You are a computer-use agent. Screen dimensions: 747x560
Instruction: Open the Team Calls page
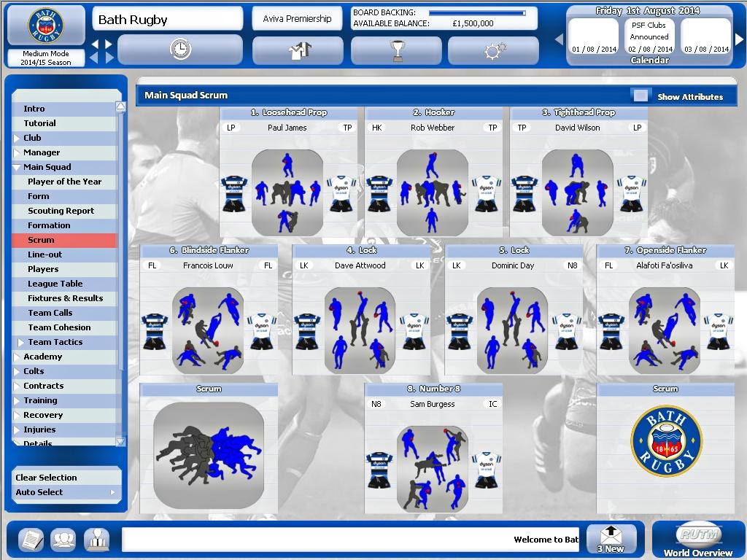coord(64,314)
